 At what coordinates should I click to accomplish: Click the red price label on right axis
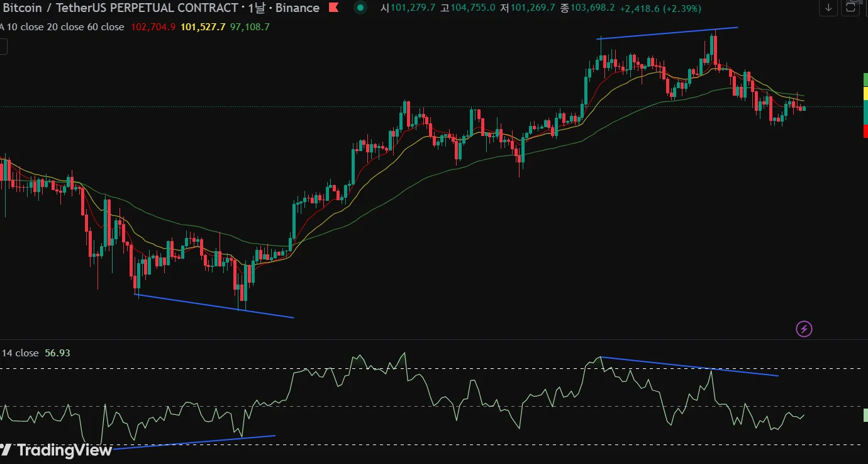click(865, 131)
